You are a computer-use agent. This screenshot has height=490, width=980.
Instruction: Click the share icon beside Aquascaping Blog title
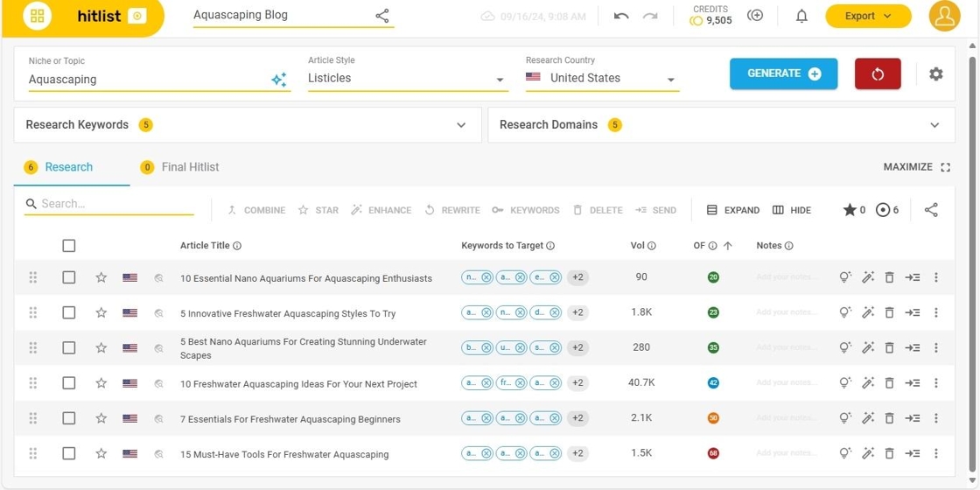pyautogui.click(x=382, y=16)
